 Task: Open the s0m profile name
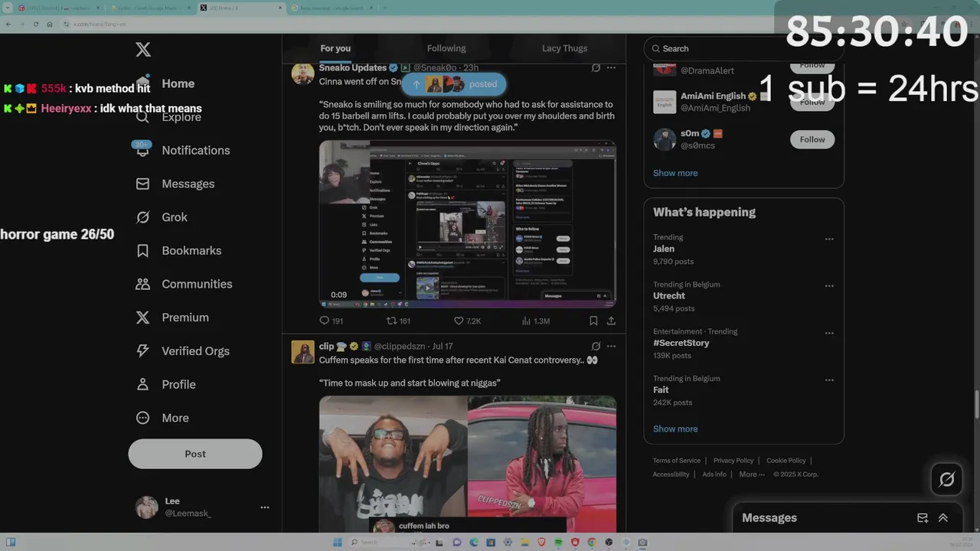pyautogui.click(x=691, y=134)
